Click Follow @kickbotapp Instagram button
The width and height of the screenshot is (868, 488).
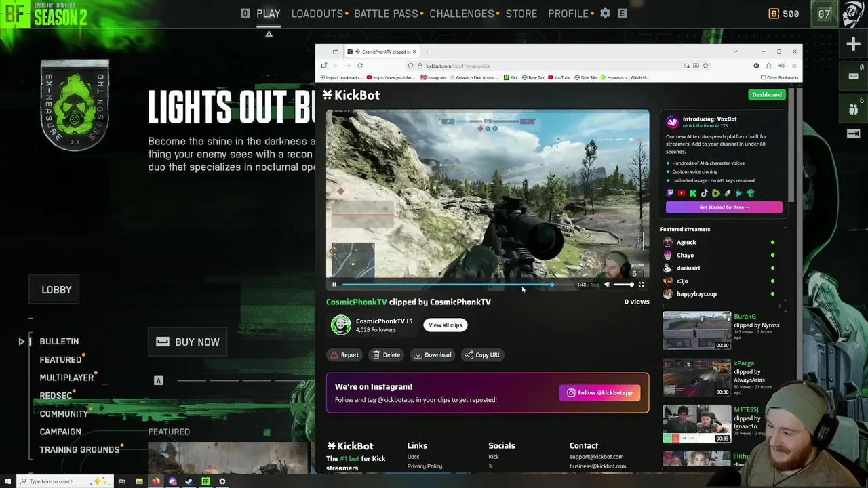pos(599,392)
